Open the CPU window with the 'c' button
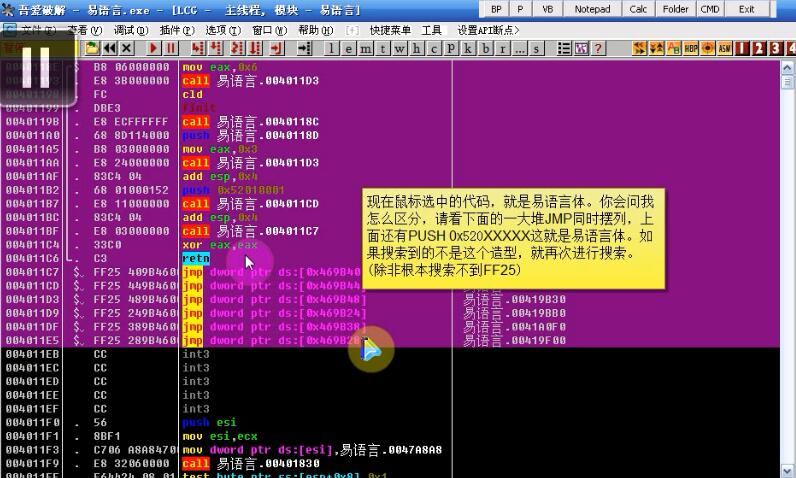The image size is (796, 478). coord(434,48)
